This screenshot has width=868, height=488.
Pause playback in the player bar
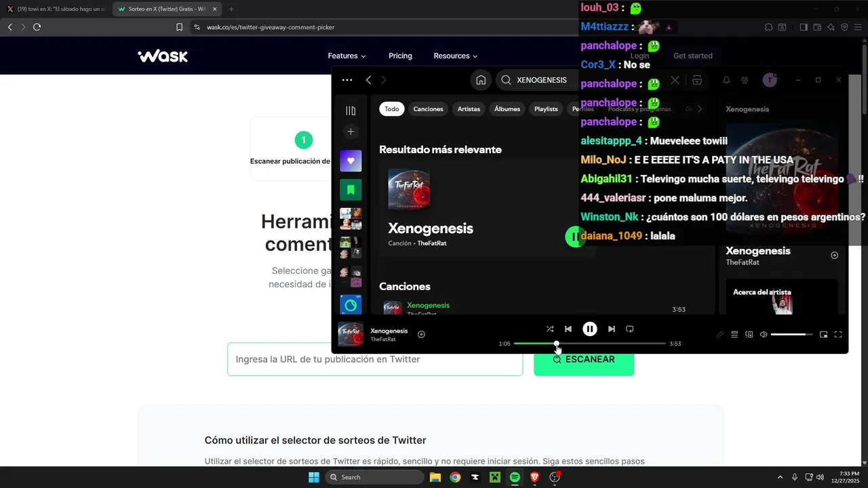[x=590, y=329]
